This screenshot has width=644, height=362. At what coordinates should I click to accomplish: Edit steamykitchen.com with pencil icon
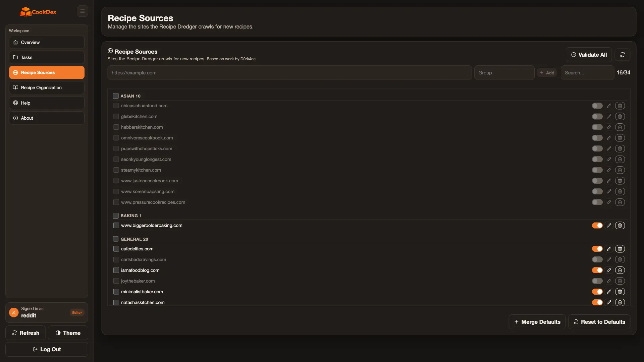[609, 170]
